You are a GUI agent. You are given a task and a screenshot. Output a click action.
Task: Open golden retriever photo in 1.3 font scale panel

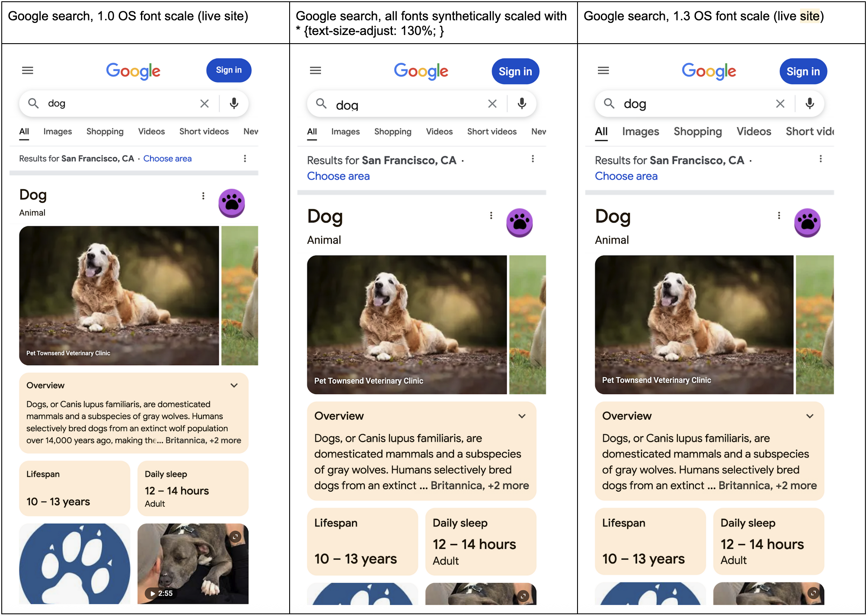694,324
